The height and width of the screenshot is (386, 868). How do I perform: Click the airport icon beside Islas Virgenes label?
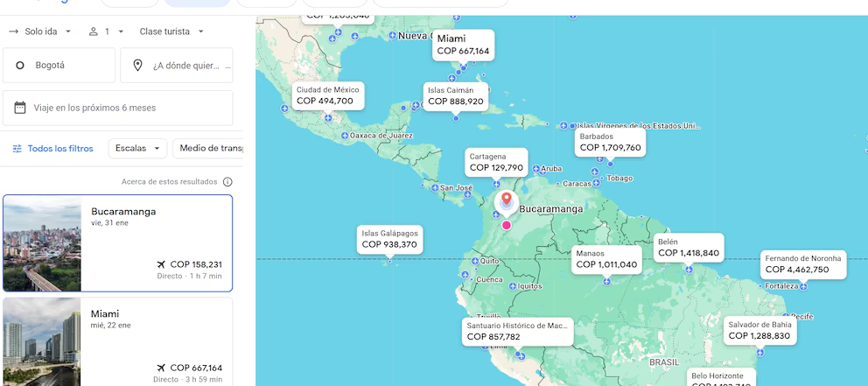click(563, 126)
